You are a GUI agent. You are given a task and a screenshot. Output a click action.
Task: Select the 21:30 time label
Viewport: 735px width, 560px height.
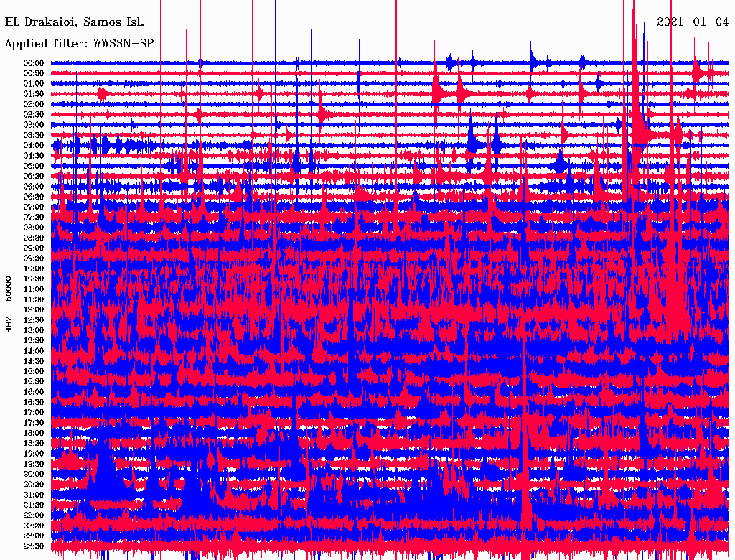tap(33, 505)
